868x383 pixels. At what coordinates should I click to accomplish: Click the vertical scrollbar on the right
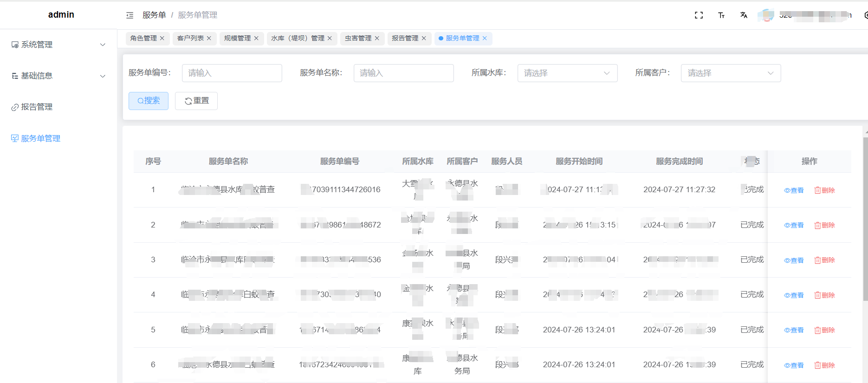865,218
